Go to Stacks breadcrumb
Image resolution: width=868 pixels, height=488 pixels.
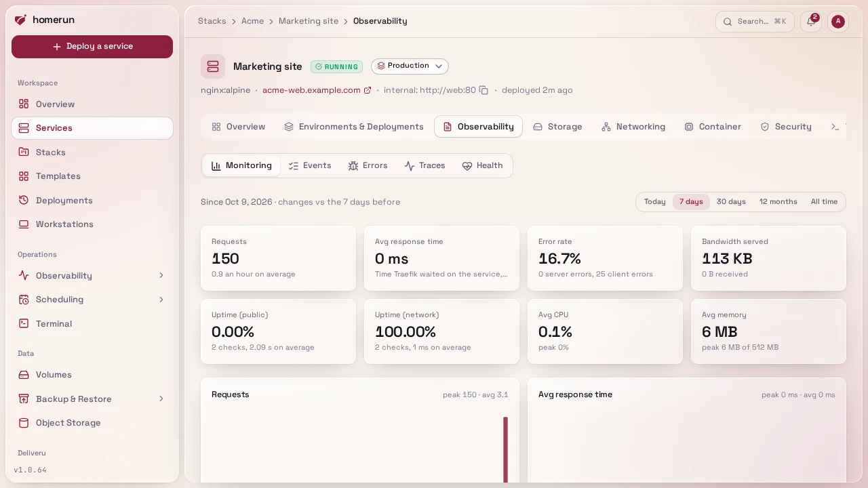(x=212, y=21)
